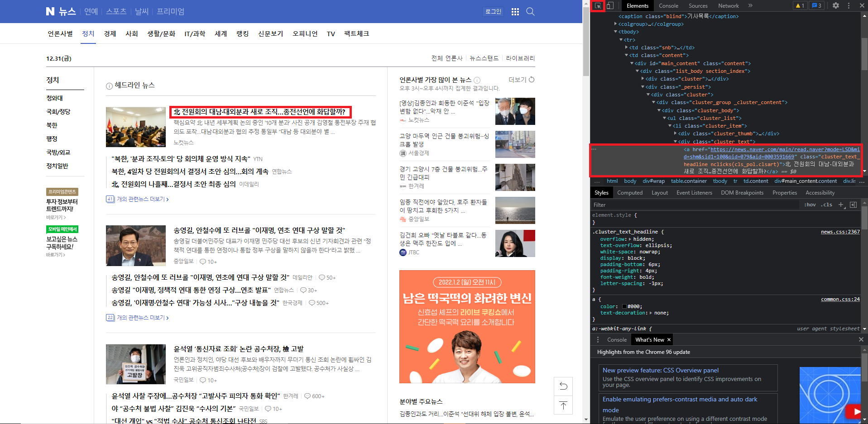868x424 pixels.
Task: Click the search magnifier in Naver header
Action: click(x=531, y=12)
